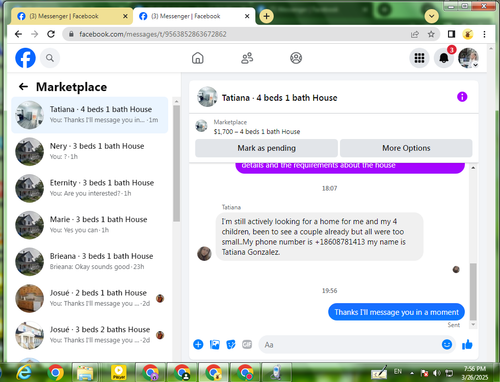
Task: Bookmark this page with star icon
Action: click(x=431, y=34)
